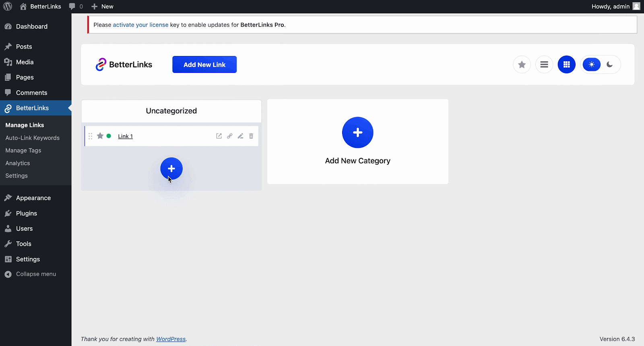Open Dashboard in the sidebar
Viewport: 644px width, 346px height.
point(36,27)
